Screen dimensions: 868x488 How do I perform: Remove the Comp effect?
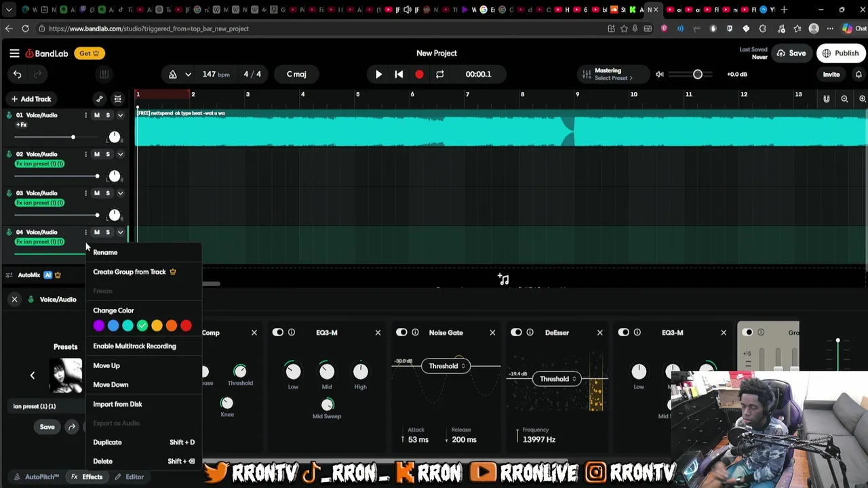[254, 333]
